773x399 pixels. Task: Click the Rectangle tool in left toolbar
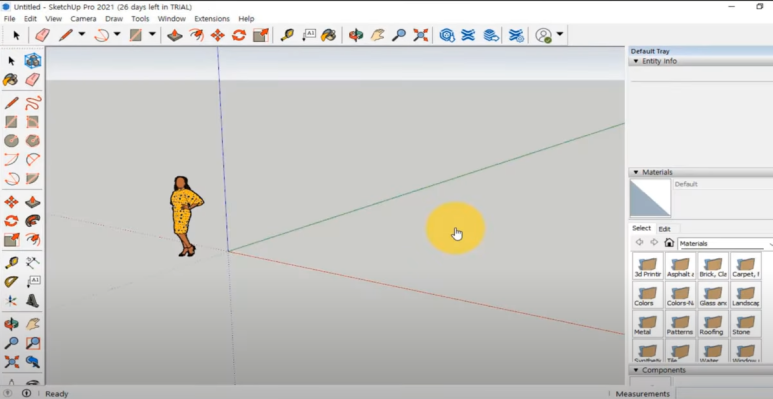(x=11, y=122)
